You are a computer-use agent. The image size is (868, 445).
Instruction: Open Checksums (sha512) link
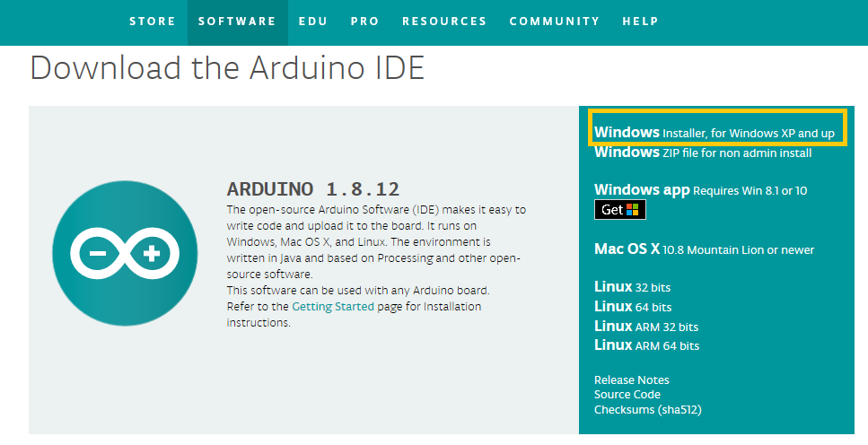648,410
